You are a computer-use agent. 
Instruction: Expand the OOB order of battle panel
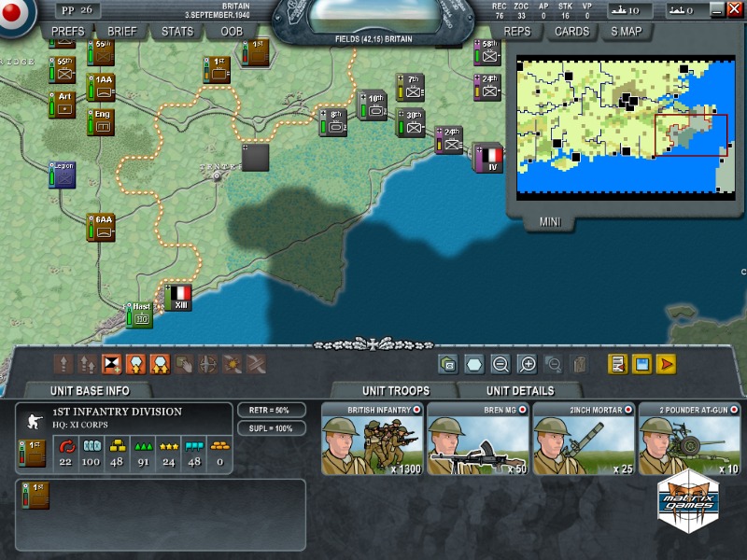(231, 31)
